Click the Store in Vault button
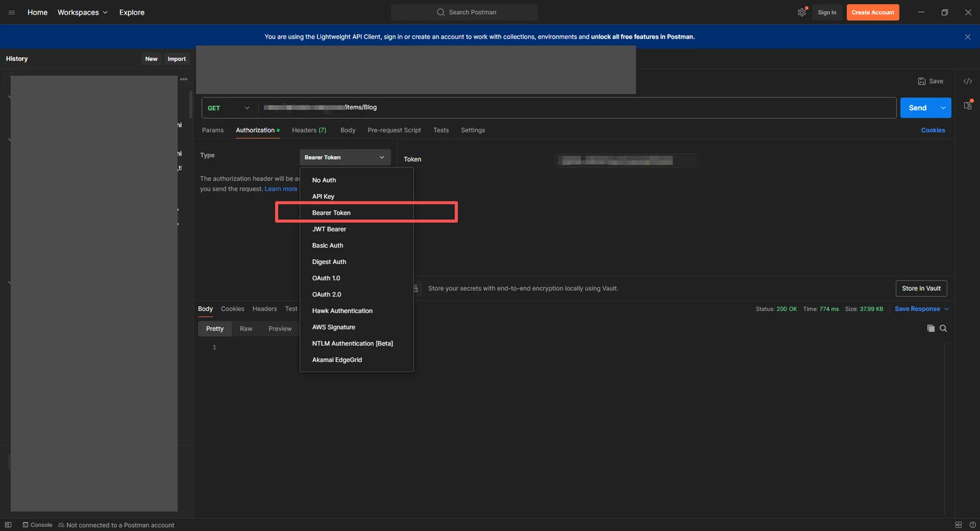 921,288
